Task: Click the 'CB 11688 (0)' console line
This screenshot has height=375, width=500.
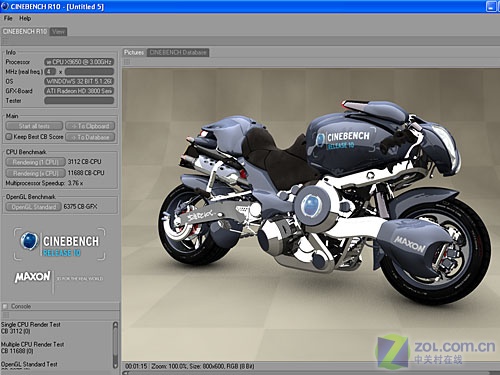Action: pyautogui.click(x=17, y=351)
